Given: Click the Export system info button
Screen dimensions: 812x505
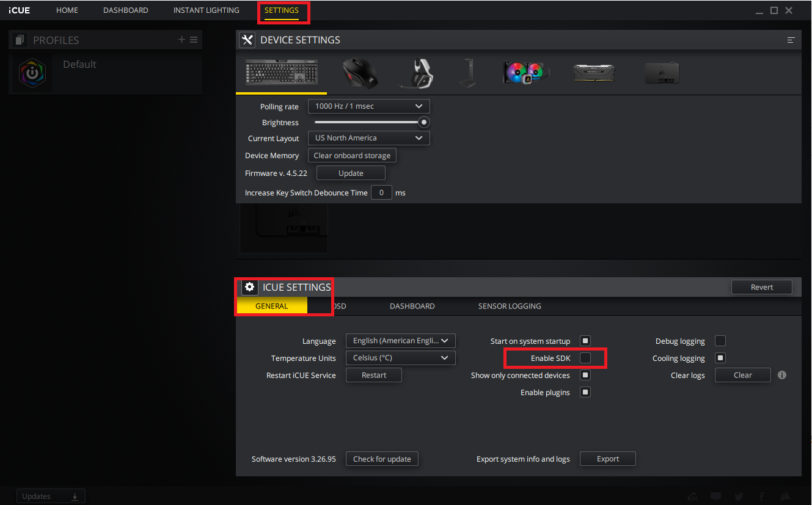Looking at the screenshot, I should [x=608, y=459].
